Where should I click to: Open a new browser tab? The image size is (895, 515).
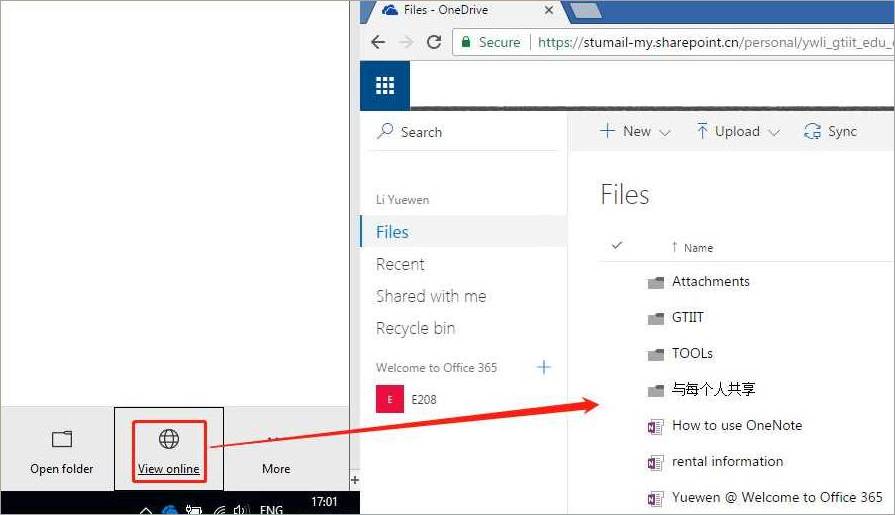[x=586, y=10]
